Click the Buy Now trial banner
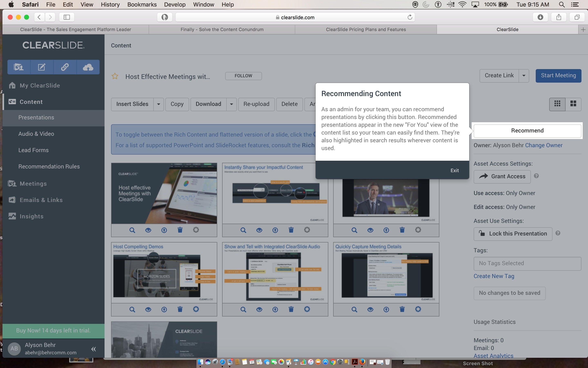Viewport: 588px width, 368px height. coord(53,331)
